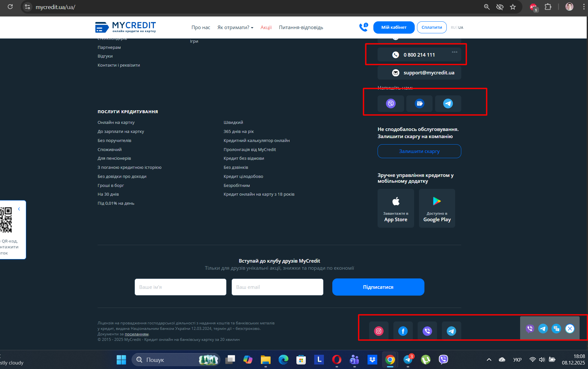Click the ad-blocker extension icon
The image size is (588, 369).
pos(533,7)
